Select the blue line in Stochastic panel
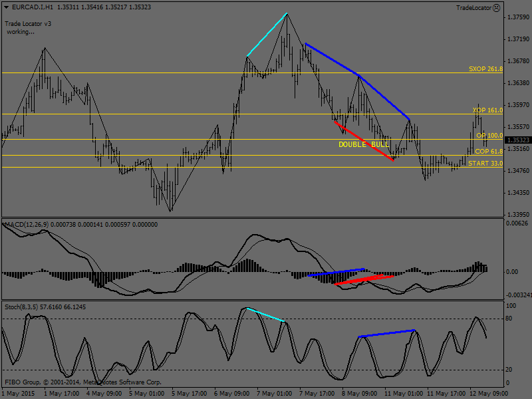Viewport: 532px width, 399px height. (x=387, y=333)
